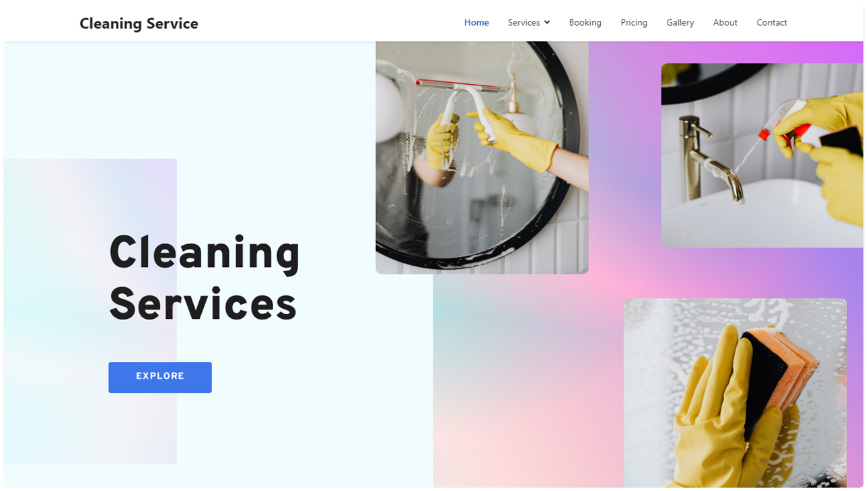Open the Pricing nav item
Viewport: 868px width, 491px height.
634,22
